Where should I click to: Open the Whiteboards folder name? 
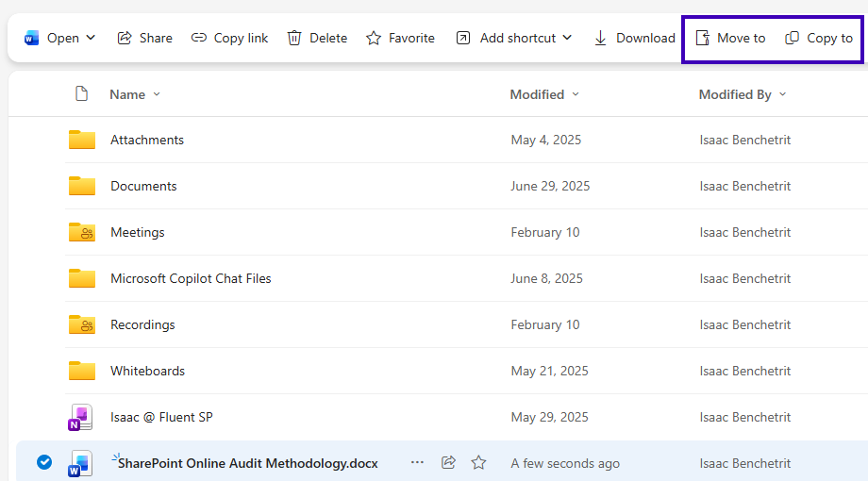pyautogui.click(x=147, y=371)
